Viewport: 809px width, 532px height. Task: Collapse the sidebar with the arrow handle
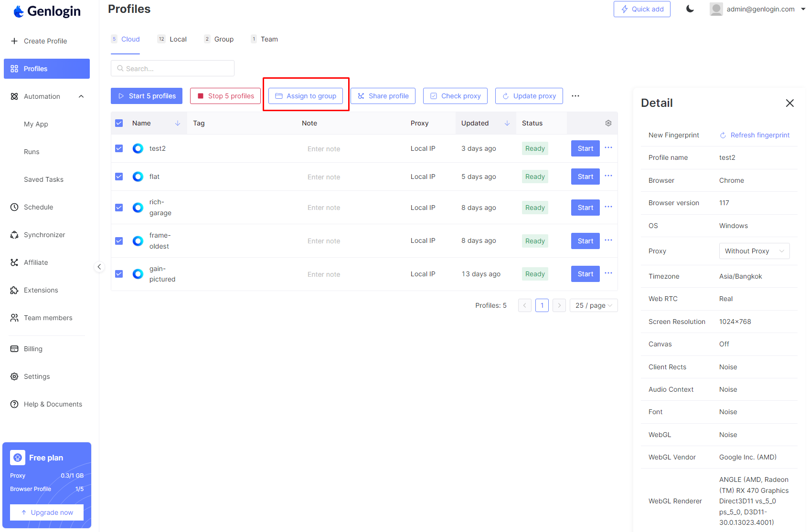point(99,267)
